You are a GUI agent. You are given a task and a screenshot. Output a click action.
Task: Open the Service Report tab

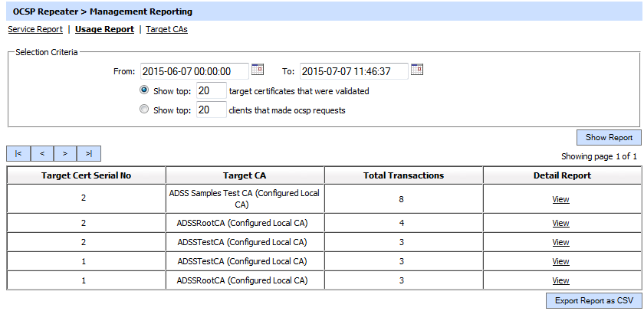[x=35, y=29]
